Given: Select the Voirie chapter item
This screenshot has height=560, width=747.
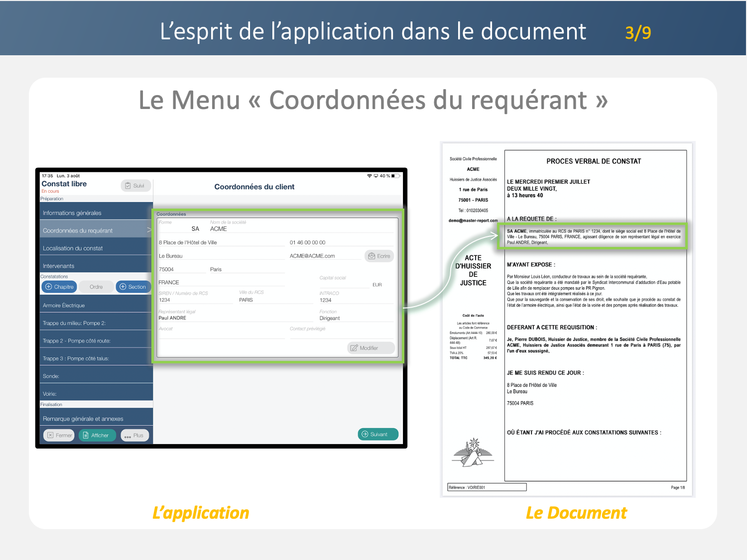Looking at the screenshot, I should pyautogui.click(x=95, y=394).
